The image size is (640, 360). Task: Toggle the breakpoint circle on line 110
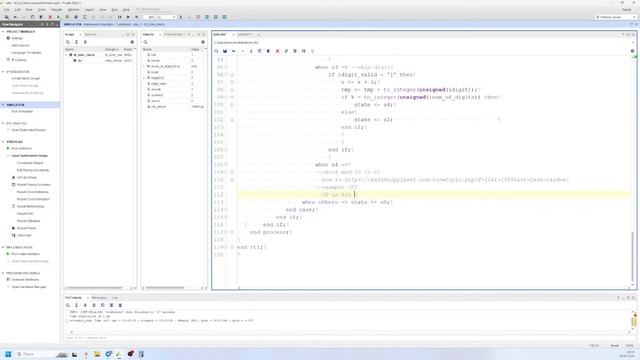pyautogui.click(x=232, y=180)
